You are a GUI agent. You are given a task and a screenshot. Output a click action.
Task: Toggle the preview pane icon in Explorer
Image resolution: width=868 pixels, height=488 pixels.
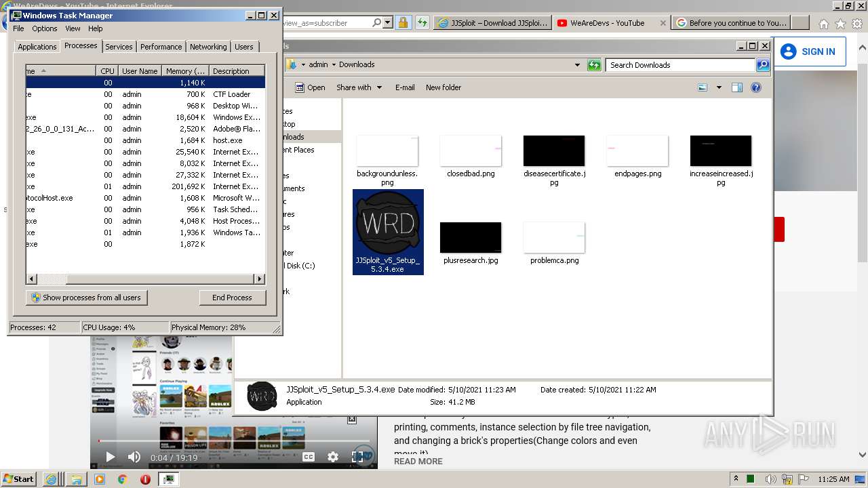coord(737,87)
